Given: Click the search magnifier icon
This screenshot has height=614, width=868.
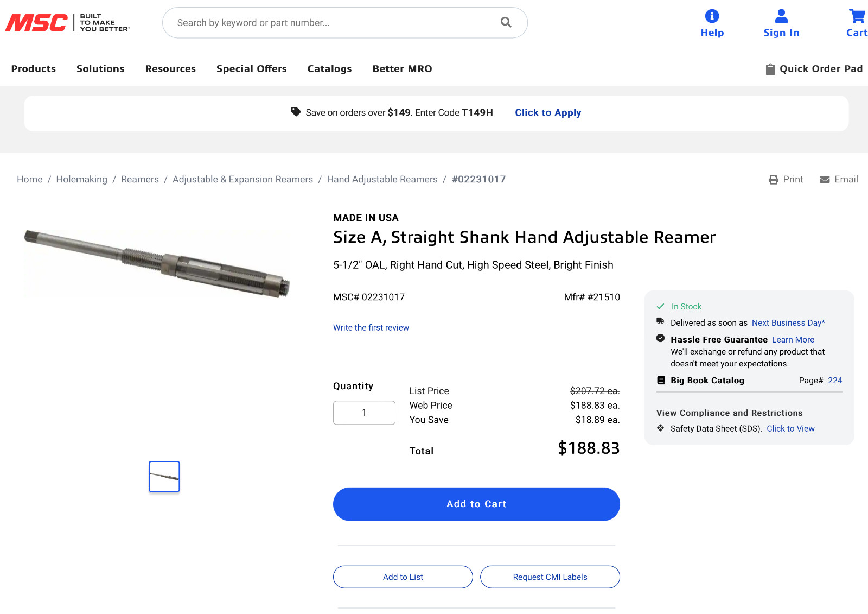Looking at the screenshot, I should tap(506, 22).
